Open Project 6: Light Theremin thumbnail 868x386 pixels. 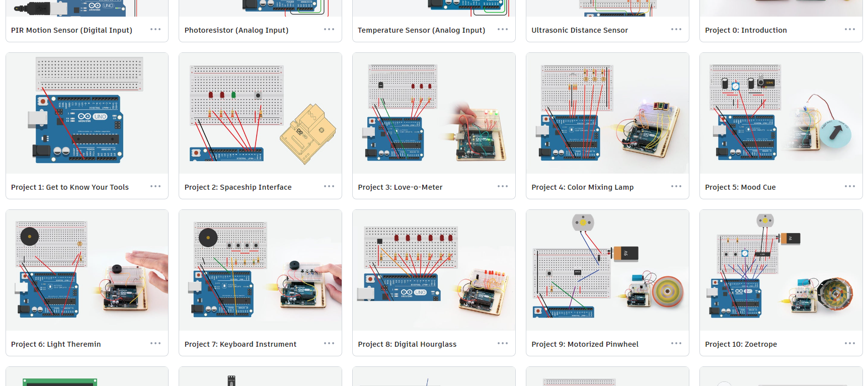click(x=87, y=270)
